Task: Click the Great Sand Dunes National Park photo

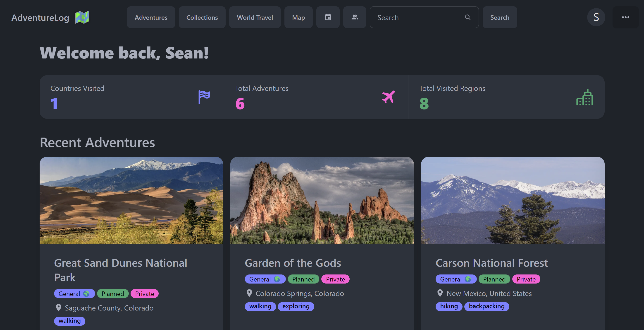Action: point(131,200)
